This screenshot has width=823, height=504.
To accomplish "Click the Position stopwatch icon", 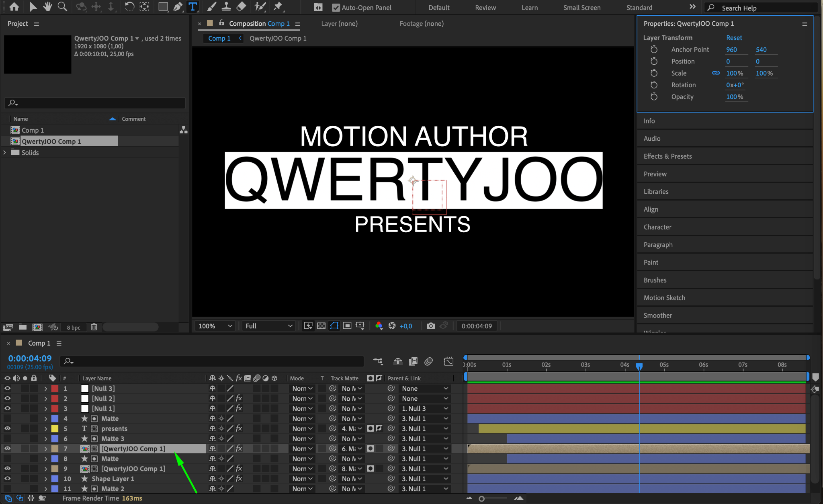I will coord(654,61).
